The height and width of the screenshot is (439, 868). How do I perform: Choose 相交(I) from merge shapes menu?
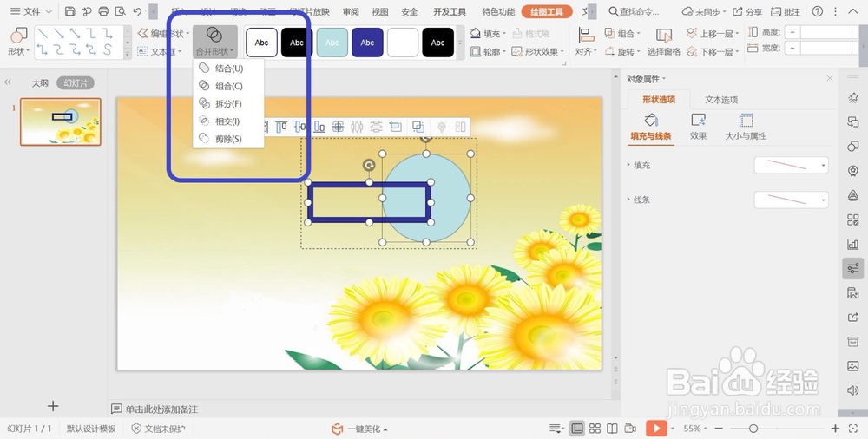tap(228, 121)
